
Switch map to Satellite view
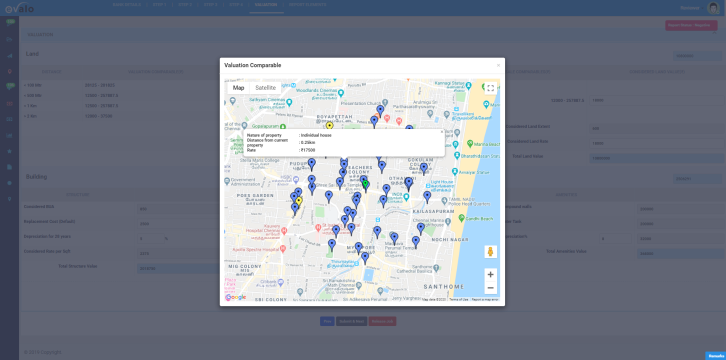(266, 88)
